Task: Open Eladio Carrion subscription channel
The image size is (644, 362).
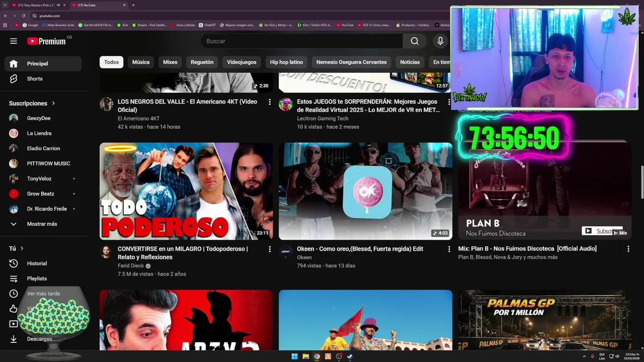Action: click(43, 149)
